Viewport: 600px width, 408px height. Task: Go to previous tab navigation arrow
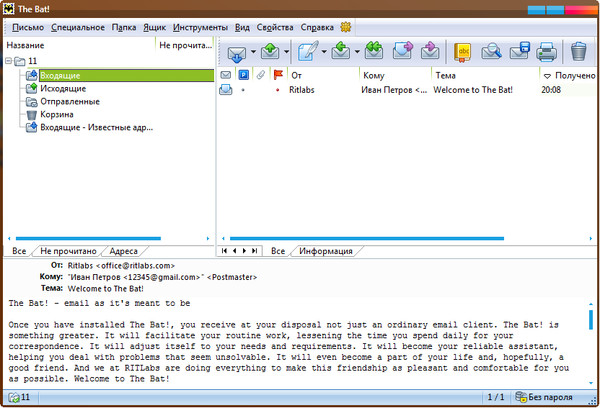coord(235,251)
